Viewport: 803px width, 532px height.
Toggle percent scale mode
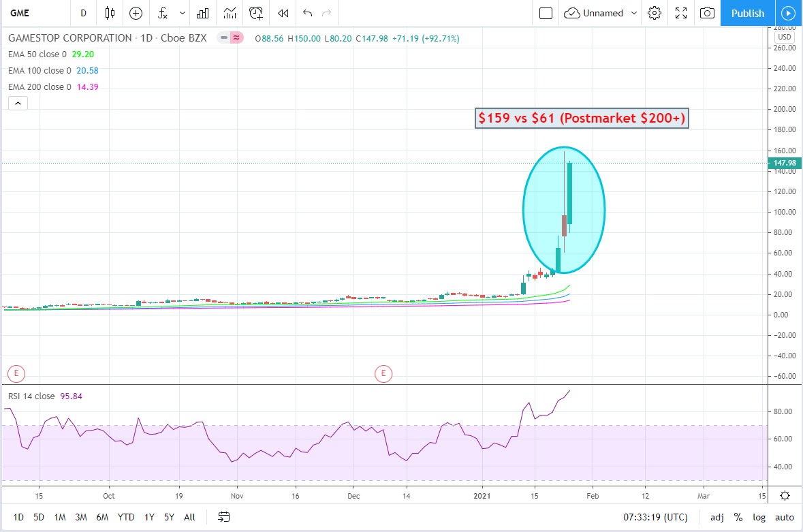738,517
